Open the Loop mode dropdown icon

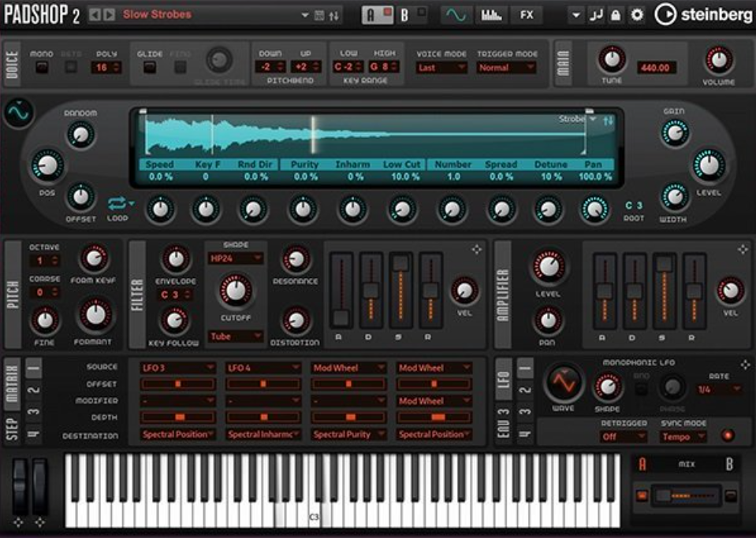click(121, 203)
